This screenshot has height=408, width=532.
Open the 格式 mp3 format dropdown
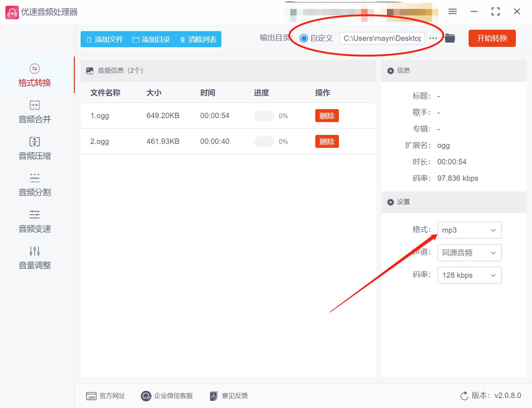pyautogui.click(x=469, y=230)
